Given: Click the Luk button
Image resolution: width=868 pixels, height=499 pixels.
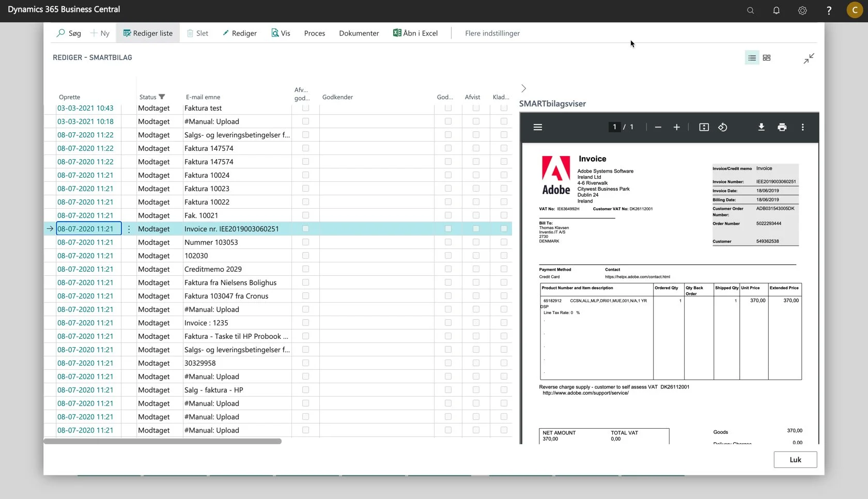Looking at the screenshot, I should click(795, 460).
